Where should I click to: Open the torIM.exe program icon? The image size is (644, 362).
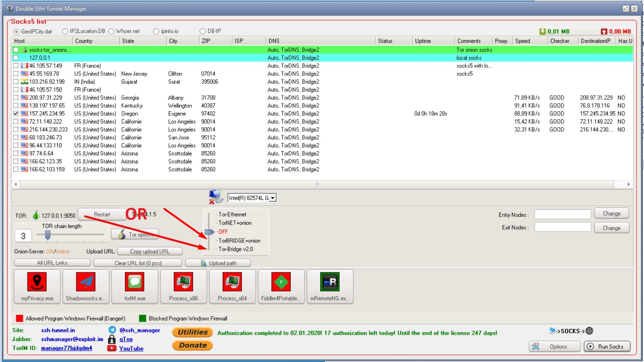point(135,282)
